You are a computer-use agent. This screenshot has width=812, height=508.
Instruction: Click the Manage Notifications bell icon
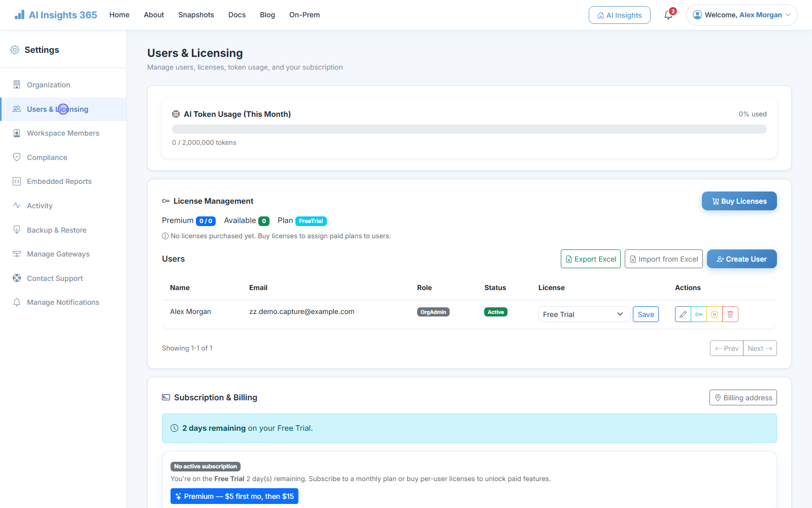click(x=17, y=302)
